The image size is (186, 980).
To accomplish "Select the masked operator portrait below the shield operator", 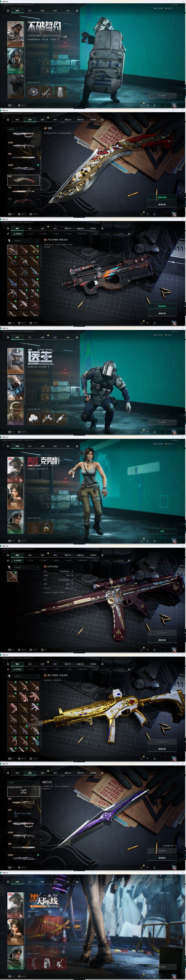I will click(15, 61).
